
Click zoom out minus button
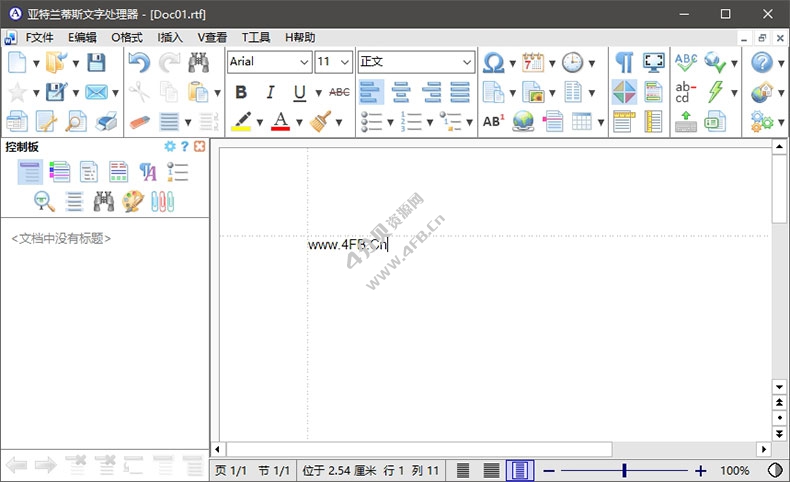coord(549,471)
